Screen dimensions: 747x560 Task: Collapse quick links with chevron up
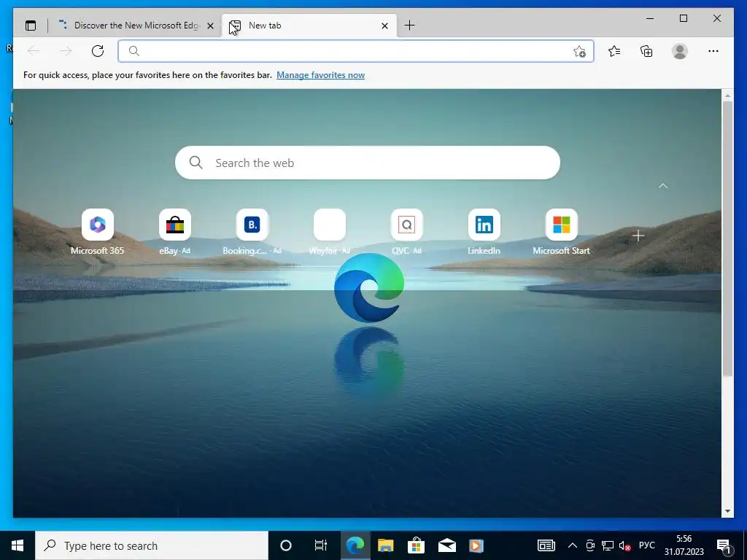tap(663, 186)
